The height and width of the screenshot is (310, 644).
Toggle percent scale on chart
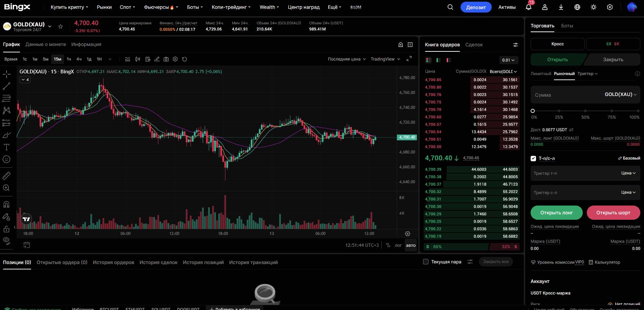click(x=388, y=245)
